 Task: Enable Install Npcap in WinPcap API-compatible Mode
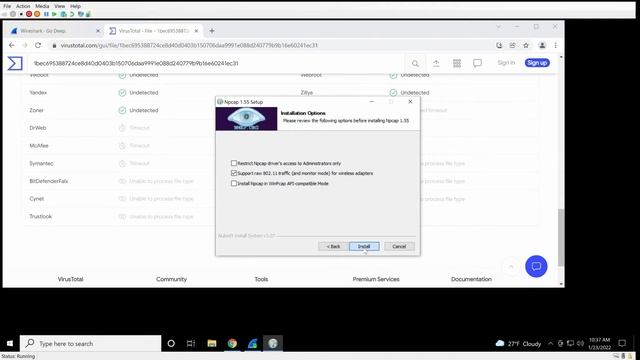click(234, 183)
